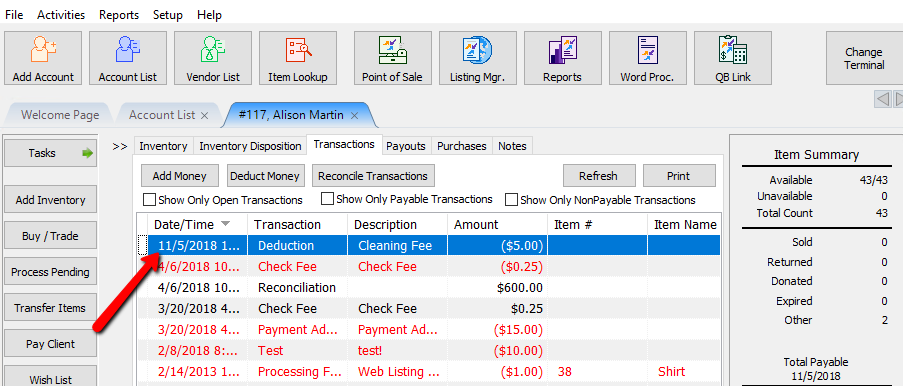Screen dimensions: 903x386
Task: Open the Tasks green arrow menu
Action: (87, 153)
